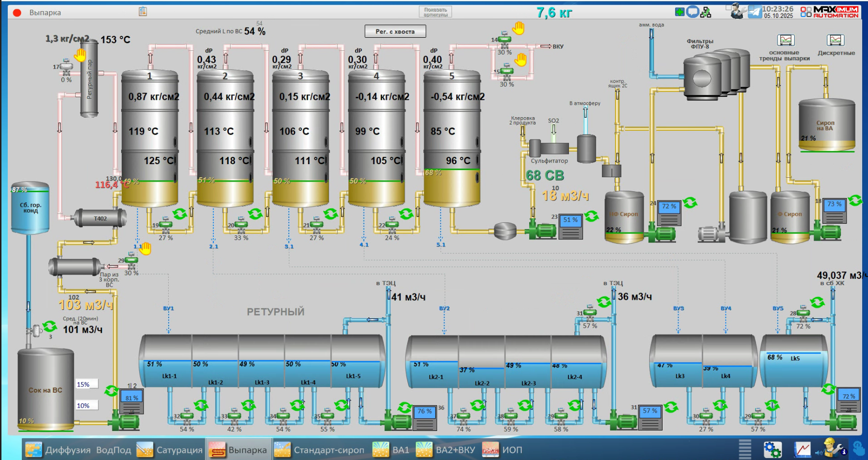Toggle manual mode hand on valve 14
Viewport: 868px width, 460px height.
tap(519, 28)
